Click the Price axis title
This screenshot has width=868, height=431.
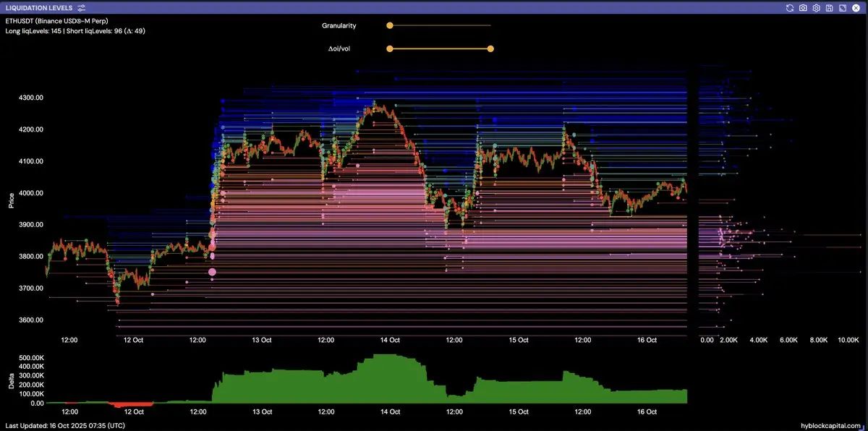11,200
